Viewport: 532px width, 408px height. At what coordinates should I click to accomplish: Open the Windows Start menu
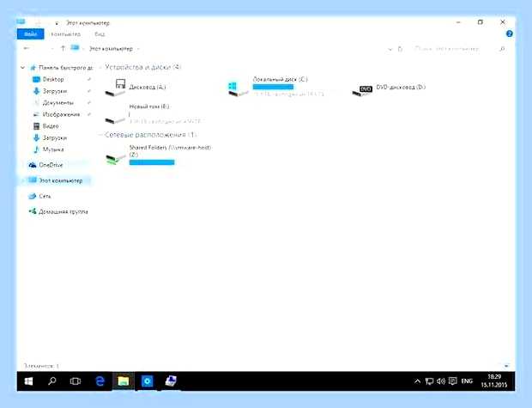point(29,381)
